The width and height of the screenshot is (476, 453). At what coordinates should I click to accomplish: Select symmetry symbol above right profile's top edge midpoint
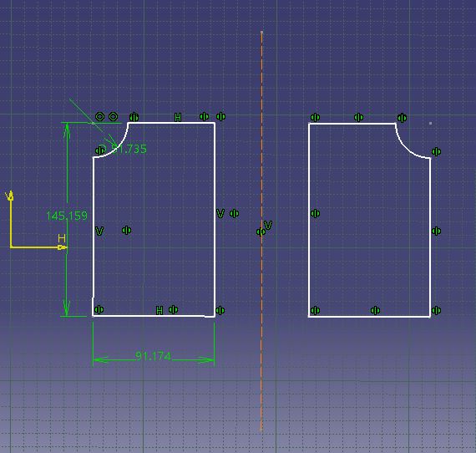click(358, 117)
